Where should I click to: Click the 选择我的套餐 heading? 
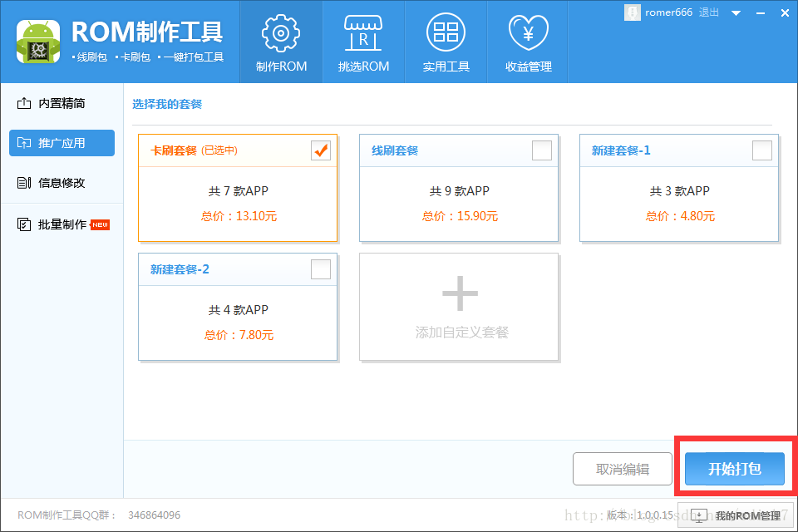click(167, 105)
